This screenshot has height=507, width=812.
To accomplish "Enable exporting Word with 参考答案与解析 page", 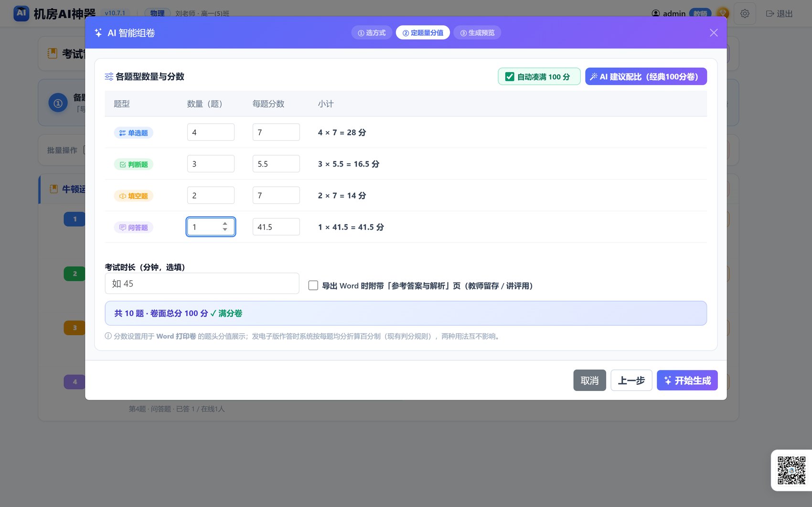I will point(313,285).
